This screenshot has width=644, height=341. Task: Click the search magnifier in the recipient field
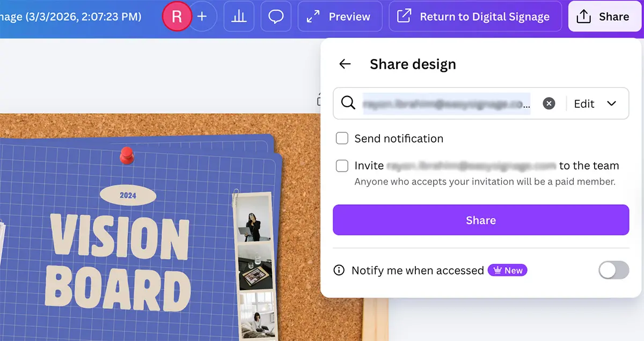348,103
